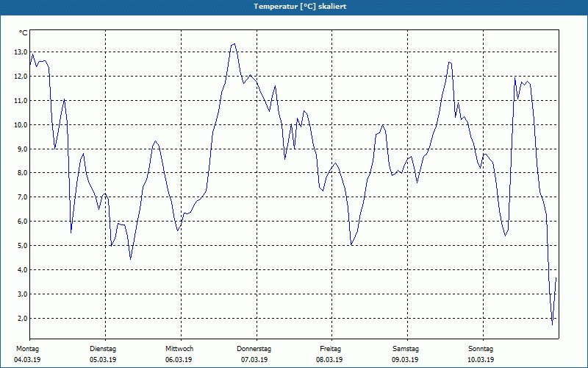
Task: Click the 8,0 y-axis value
Action: (x=22, y=173)
